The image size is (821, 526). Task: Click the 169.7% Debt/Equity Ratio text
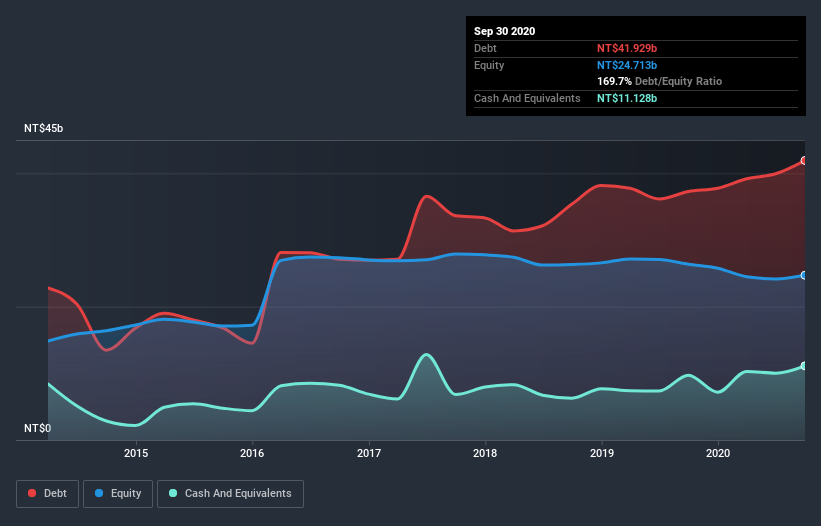pyautogui.click(x=659, y=82)
